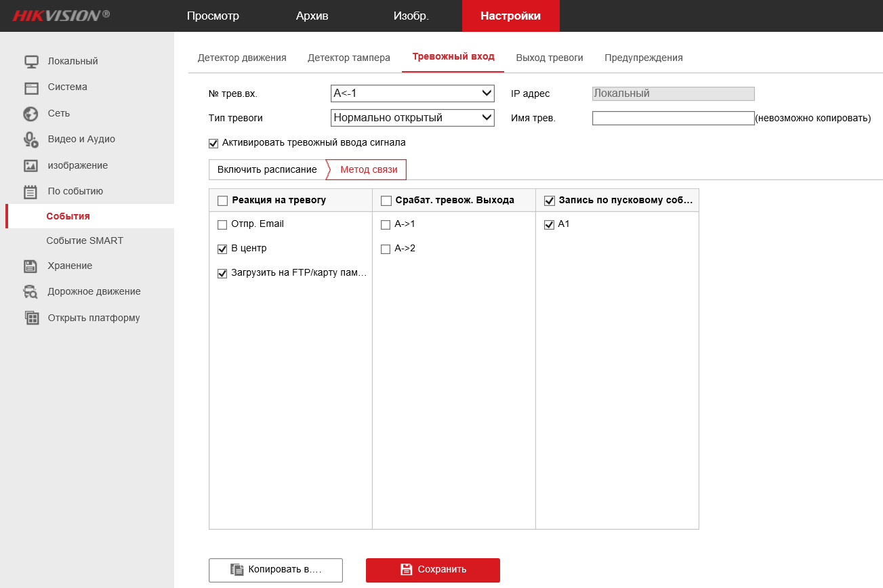Click the Видео и Аудио microphone icon
Image resolution: width=883 pixels, height=588 pixels.
coord(31,140)
